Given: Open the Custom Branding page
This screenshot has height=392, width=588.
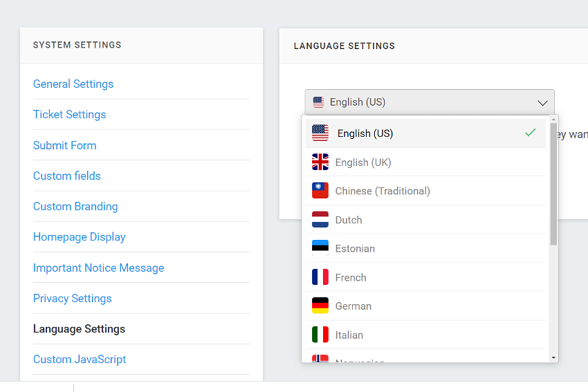Looking at the screenshot, I should point(75,207).
